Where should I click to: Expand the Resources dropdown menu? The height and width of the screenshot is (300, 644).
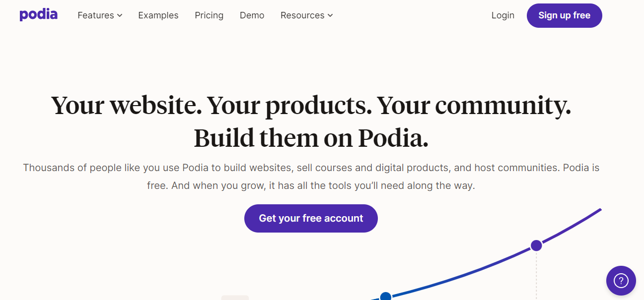pyautogui.click(x=306, y=15)
